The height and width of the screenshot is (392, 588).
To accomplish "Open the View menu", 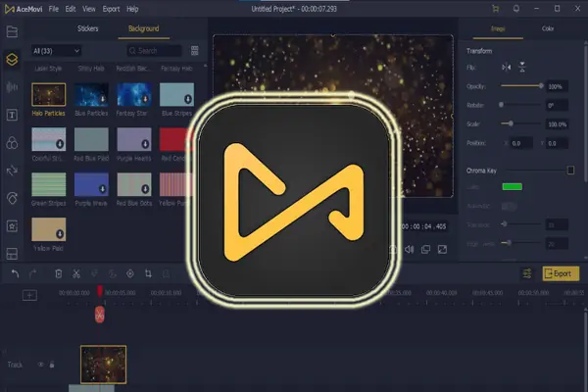I will point(89,9).
